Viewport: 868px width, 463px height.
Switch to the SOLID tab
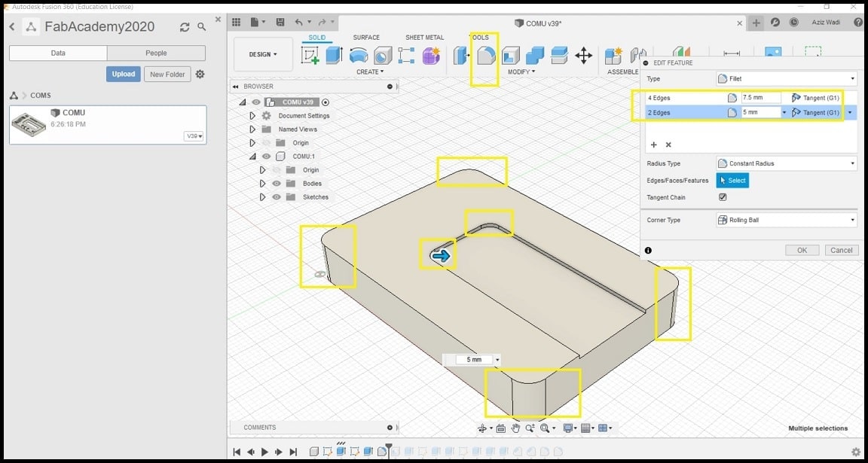[317, 38]
